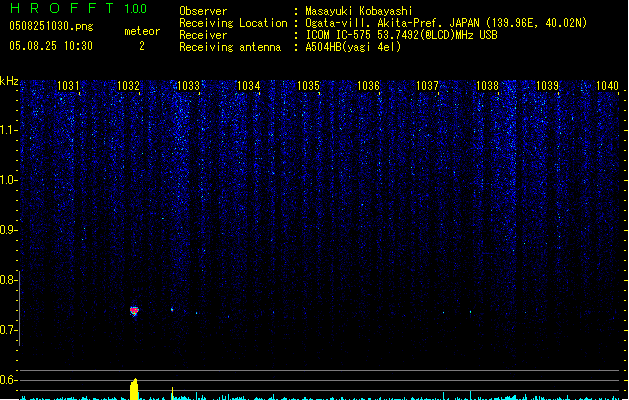This screenshot has height=400, width=629.
Task: Click the A504HB(yagi 4el) antenna text
Action: [353, 47]
